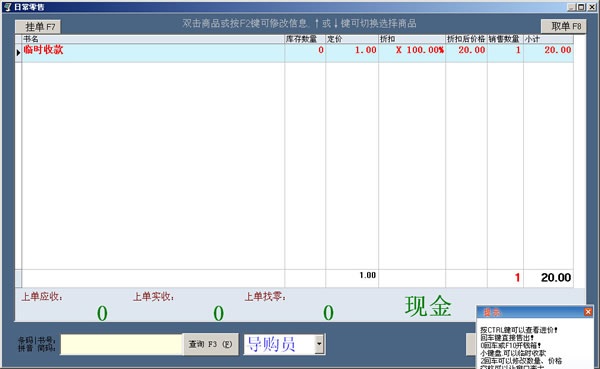Click the 查询 F3 search button

click(210, 344)
